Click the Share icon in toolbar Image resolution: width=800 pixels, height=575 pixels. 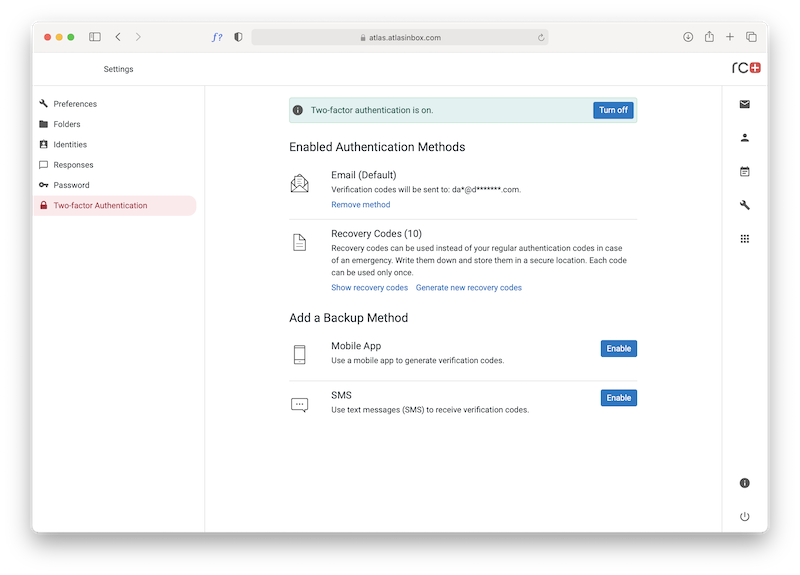click(709, 36)
